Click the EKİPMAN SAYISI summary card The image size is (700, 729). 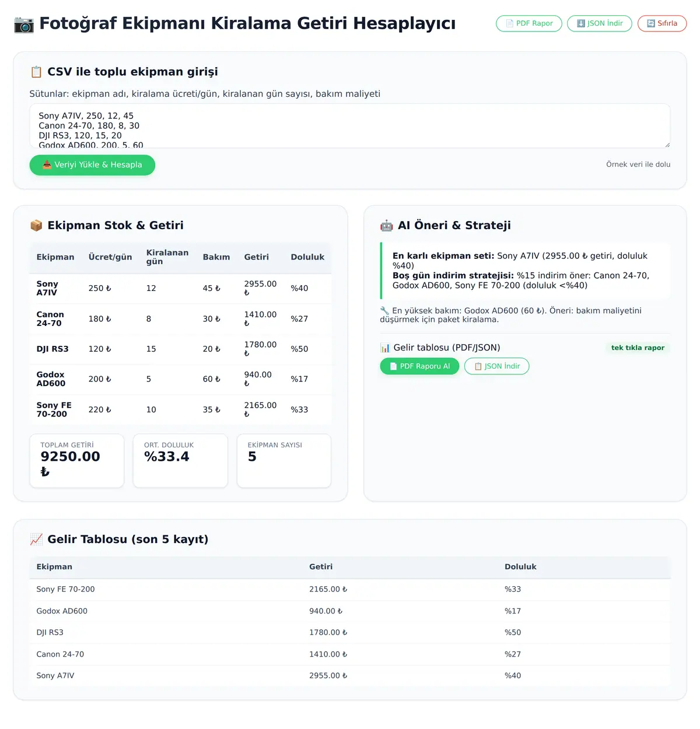[x=284, y=461]
